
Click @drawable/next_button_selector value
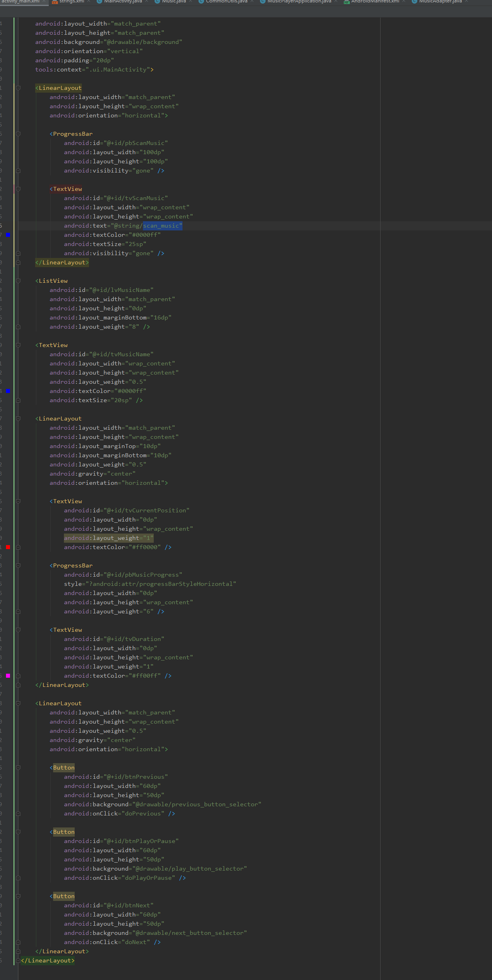(x=189, y=933)
